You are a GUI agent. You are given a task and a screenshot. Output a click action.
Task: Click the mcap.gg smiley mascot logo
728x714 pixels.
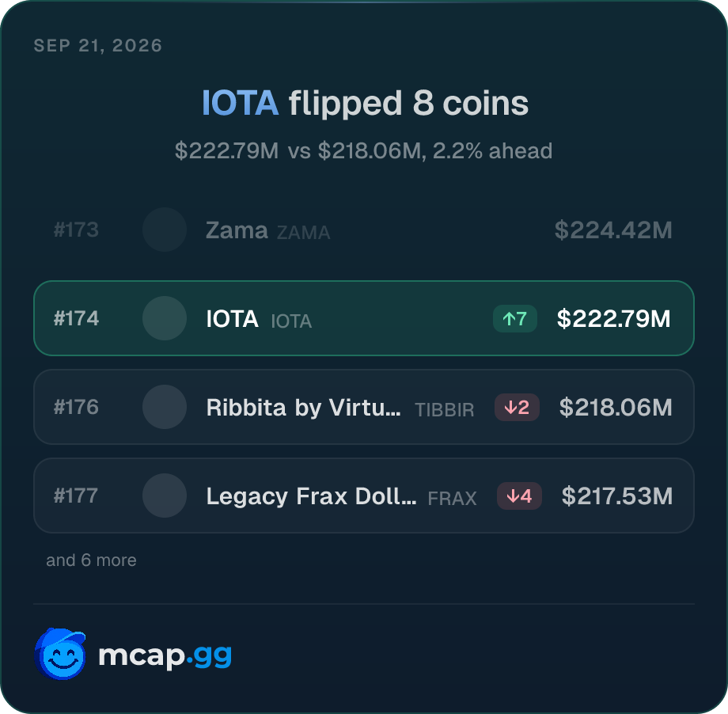[60, 654]
